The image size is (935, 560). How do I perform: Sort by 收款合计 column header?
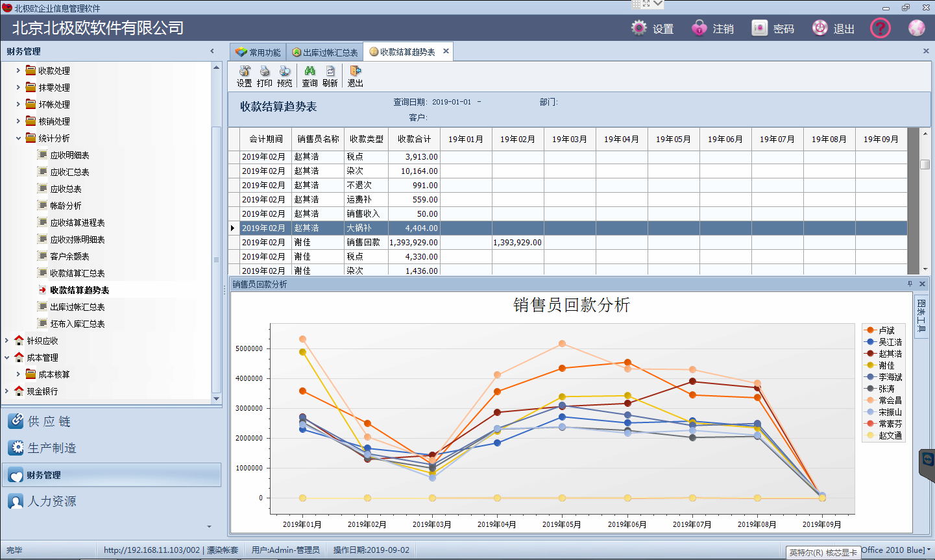414,139
